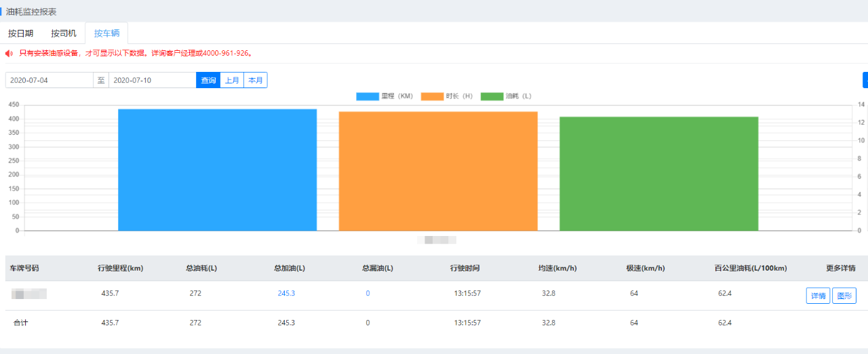Open 详情 details for the vehicle row
This screenshot has height=354, width=868.
818,296
